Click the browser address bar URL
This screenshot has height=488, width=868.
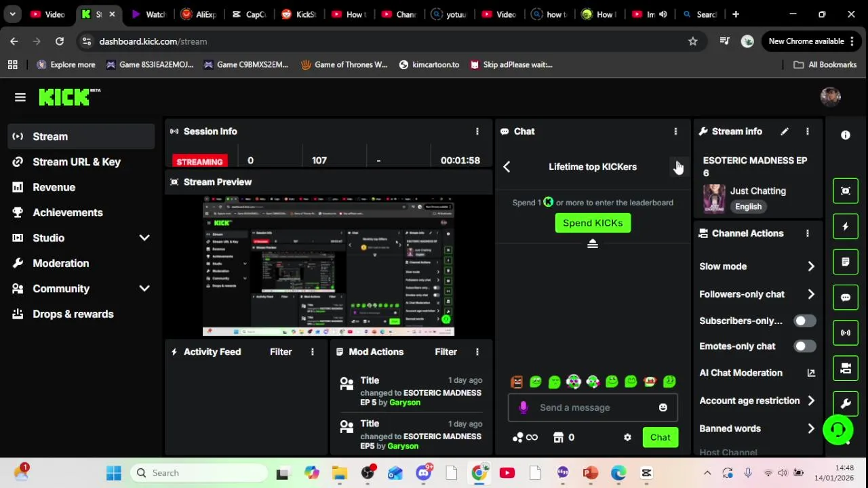point(153,41)
